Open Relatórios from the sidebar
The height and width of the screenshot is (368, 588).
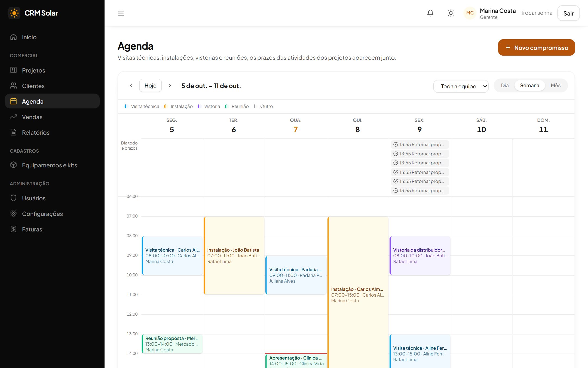(x=52, y=132)
